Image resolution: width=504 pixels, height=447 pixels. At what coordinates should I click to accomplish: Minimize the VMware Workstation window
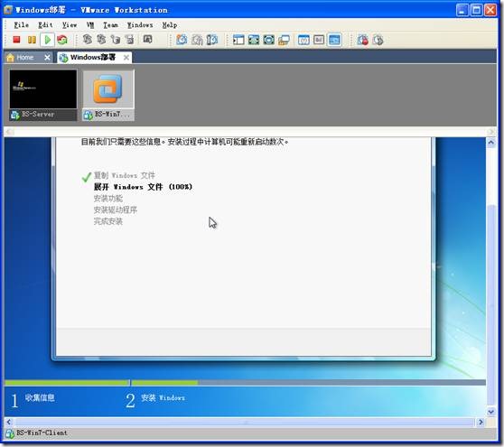(x=462, y=10)
